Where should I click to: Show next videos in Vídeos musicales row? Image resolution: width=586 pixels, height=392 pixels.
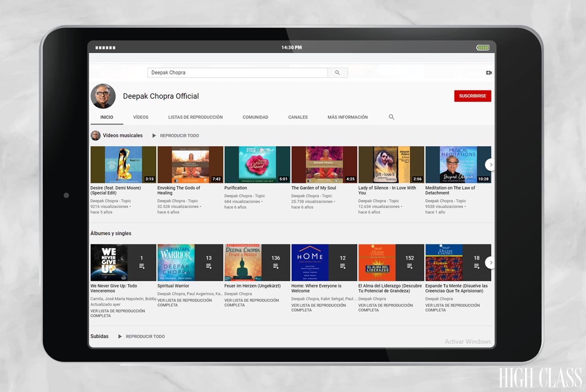tap(491, 165)
